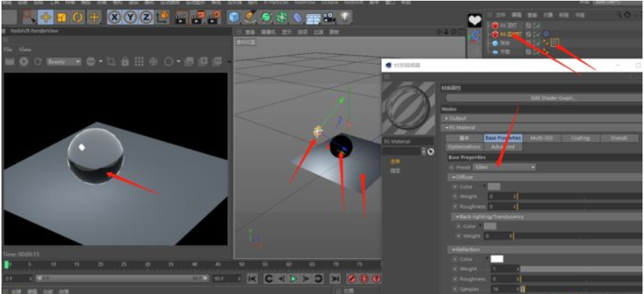Play animation forward
Screen dimensions: 644x294
293,279
